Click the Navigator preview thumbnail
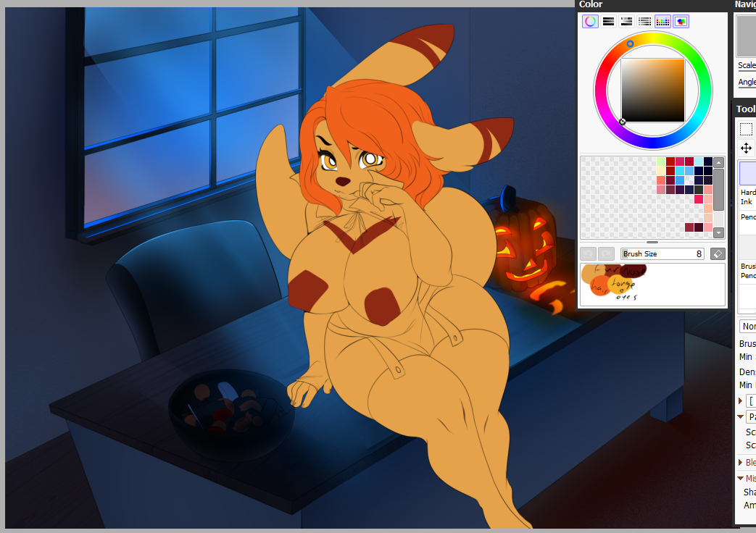This screenshot has width=756, height=533. [747, 36]
